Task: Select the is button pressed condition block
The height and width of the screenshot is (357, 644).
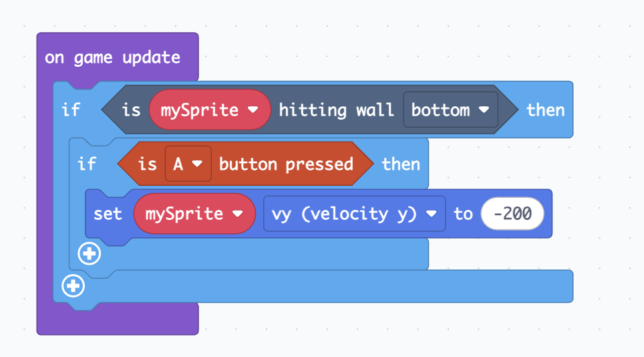Action: tap(245, 164)
